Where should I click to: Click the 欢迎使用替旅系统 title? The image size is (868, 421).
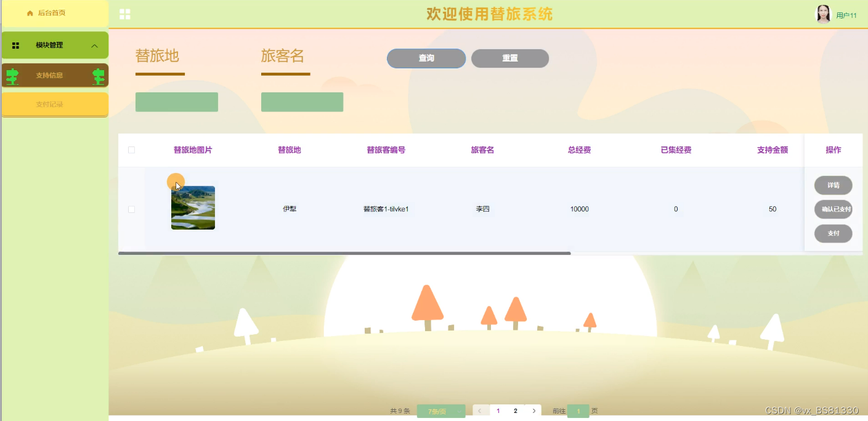point(490,14)
